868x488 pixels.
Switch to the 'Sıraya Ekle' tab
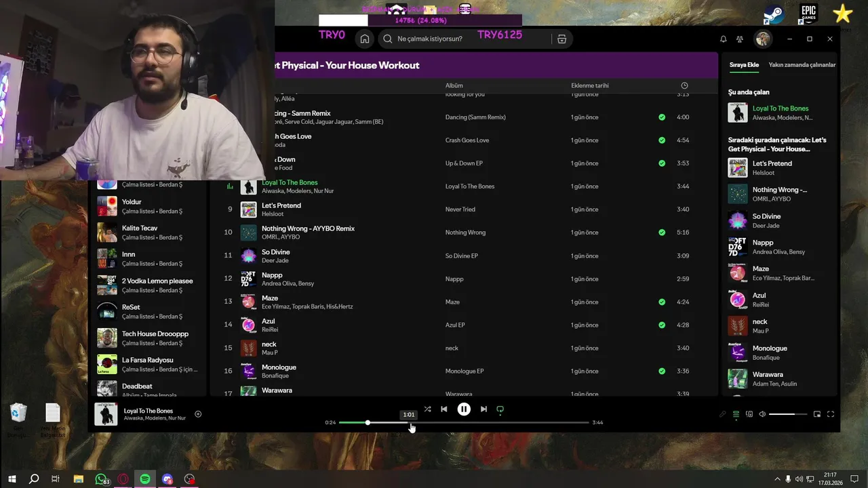click(744, 65)
